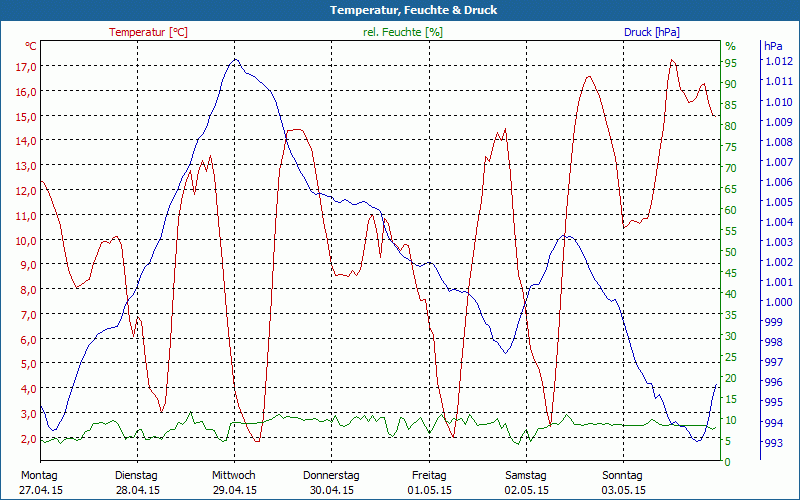Click the 1.012 pressure axis tick

[x=777, y=62]
